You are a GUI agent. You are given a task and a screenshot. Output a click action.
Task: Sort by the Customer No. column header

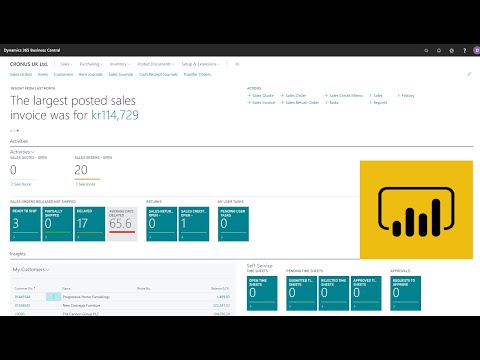(25, 288)
